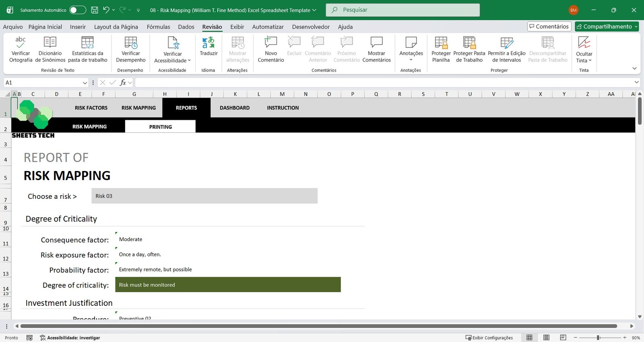
Task: Click Permitir a Edição de Intervalos
Action: (506, 42)
